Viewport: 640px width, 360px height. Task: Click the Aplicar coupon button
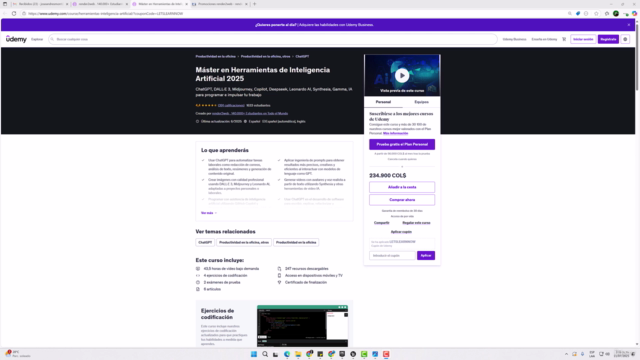tap(426, 256)
